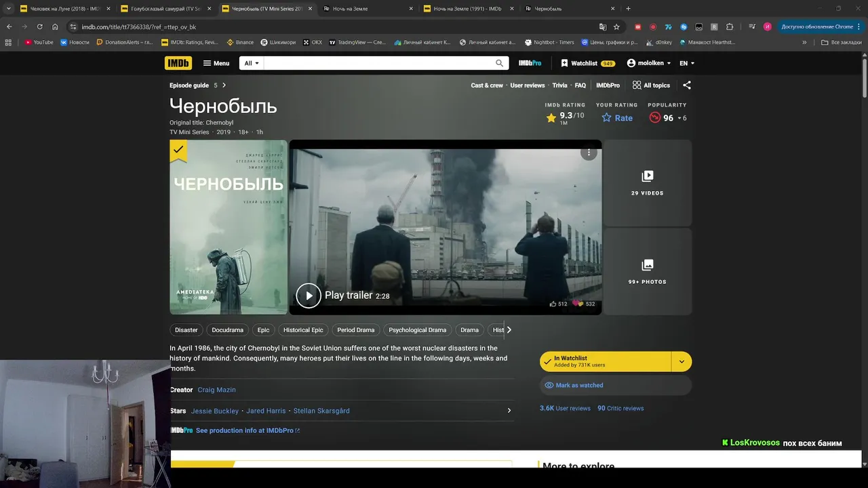Open the 'Все закладки' bookmarks folder
868x488 pixels.
click(841, 42)
